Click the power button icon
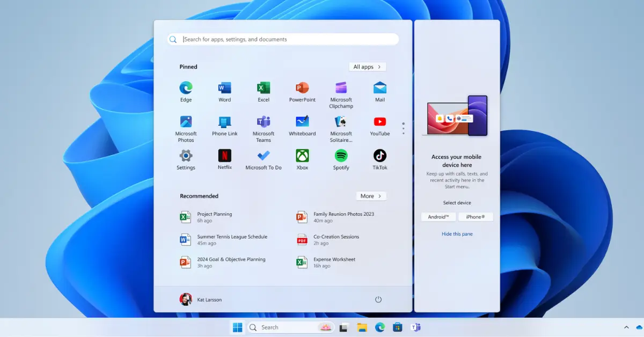The image size is (644, 337). (378, 299)
